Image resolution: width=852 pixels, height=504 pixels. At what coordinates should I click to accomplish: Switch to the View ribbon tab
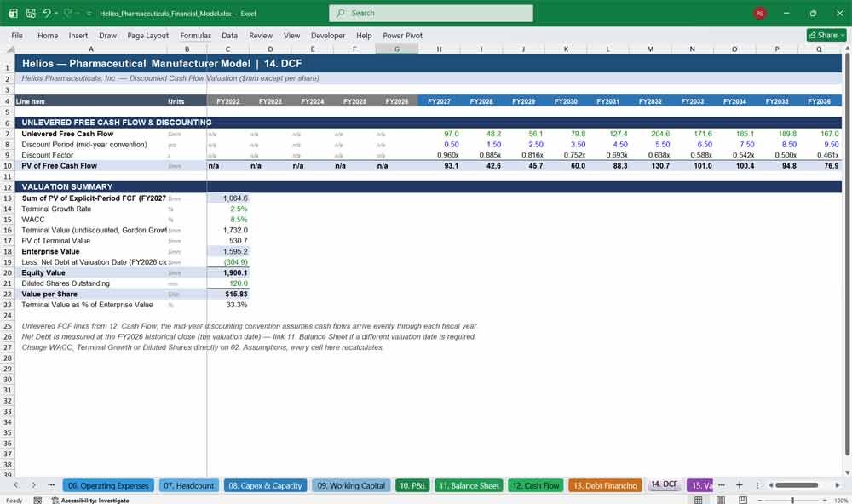[291, 35]
